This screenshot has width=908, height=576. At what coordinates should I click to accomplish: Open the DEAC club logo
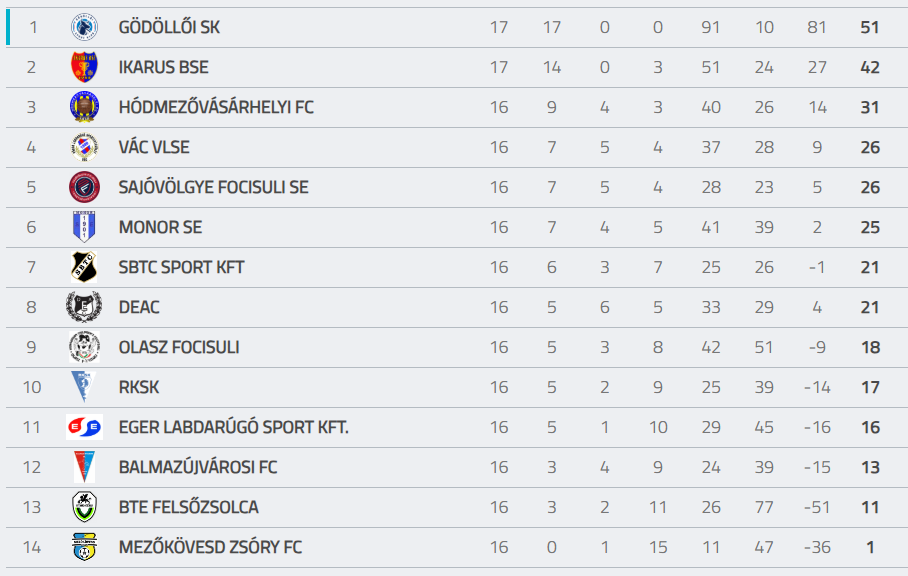point(84,307)
